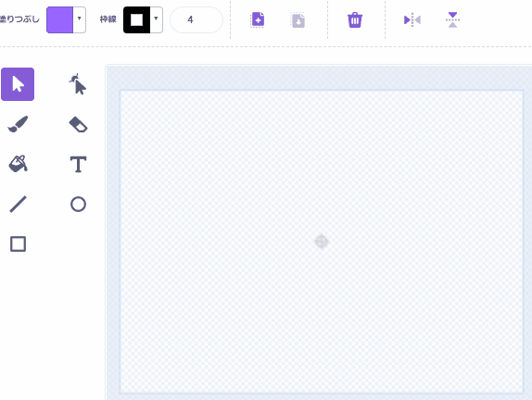532x400 pixels.
Task: Click the purple fill color swatch
Action: [59, 19]
